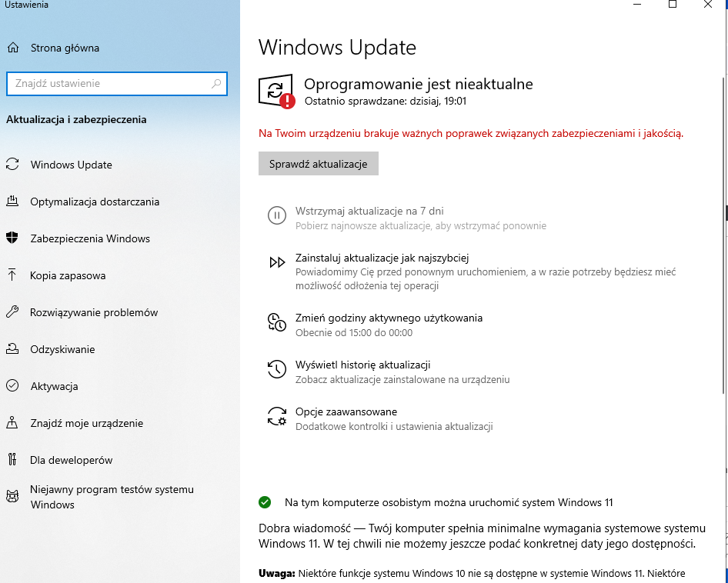Screen dimensions: 728x583
Task: Click the Windows Update sync arrows icon in the sidebar
Action: pyautogui.click(x=12, y=165)
